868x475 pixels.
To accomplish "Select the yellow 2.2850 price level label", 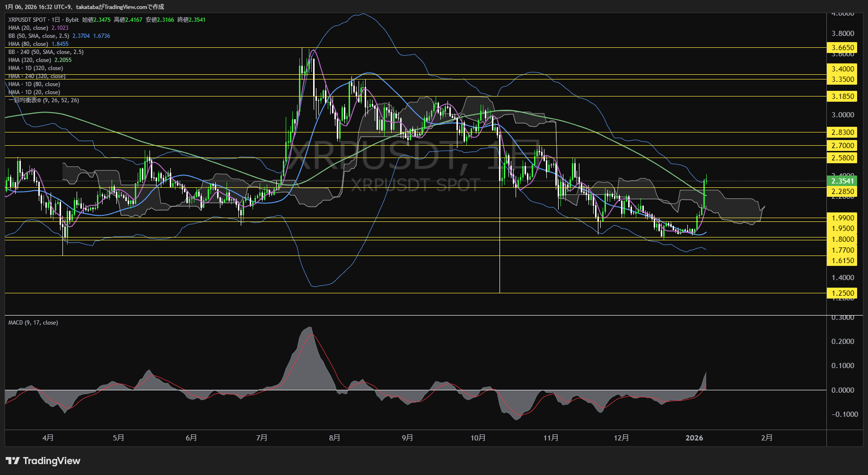I will [x=842, y=192].
